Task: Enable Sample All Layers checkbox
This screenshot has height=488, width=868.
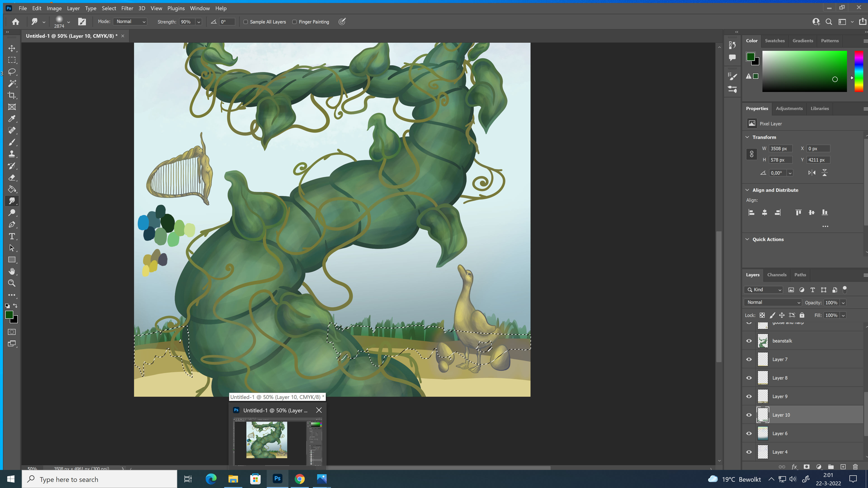Action: (246, 22)
